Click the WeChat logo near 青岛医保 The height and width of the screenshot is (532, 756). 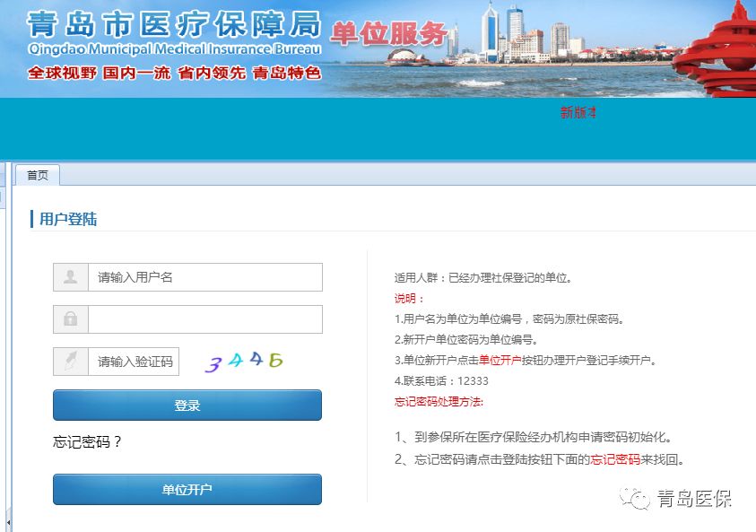click(x=638, y=499)
